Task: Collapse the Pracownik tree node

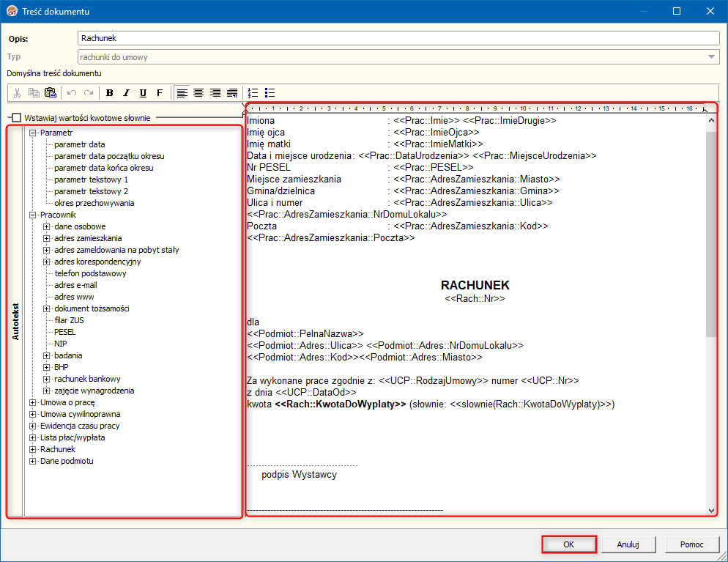Action: click(32, 215)
